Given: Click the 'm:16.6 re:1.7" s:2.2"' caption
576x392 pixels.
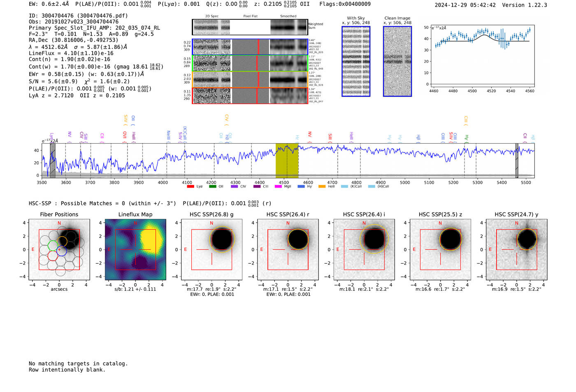Looking at the screenshot, I should tap(440, 289).
